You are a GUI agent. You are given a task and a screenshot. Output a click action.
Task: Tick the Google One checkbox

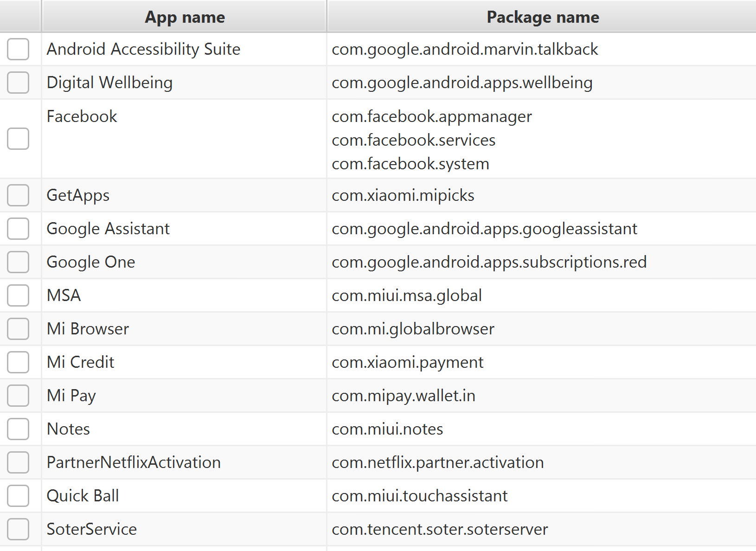18,262
